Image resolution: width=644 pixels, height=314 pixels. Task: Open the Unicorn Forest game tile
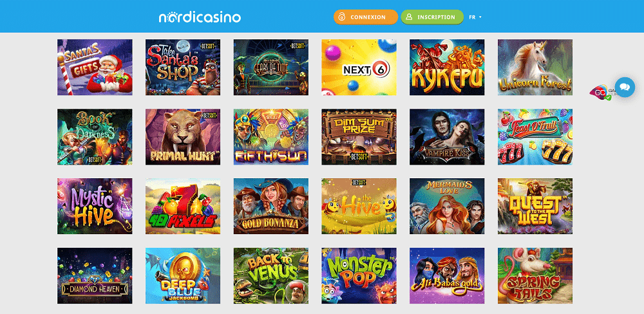535,68
